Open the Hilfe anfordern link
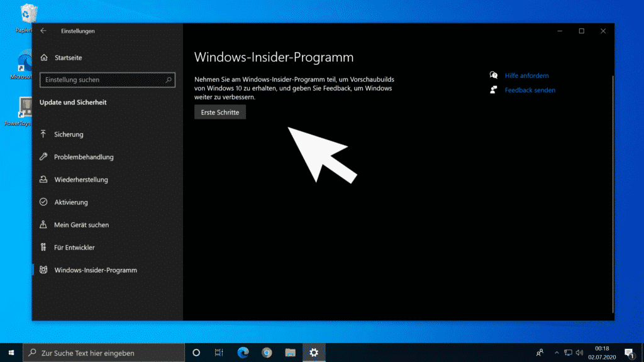Viewport: 644px width, 362px height. coord(526,75)
